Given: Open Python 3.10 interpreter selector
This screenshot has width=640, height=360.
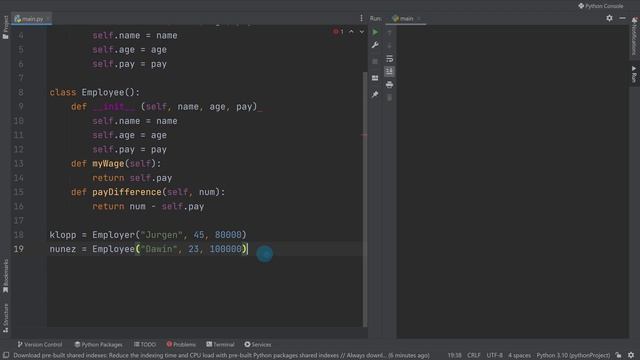Looking at the screenshot, I should click(573, 356).
